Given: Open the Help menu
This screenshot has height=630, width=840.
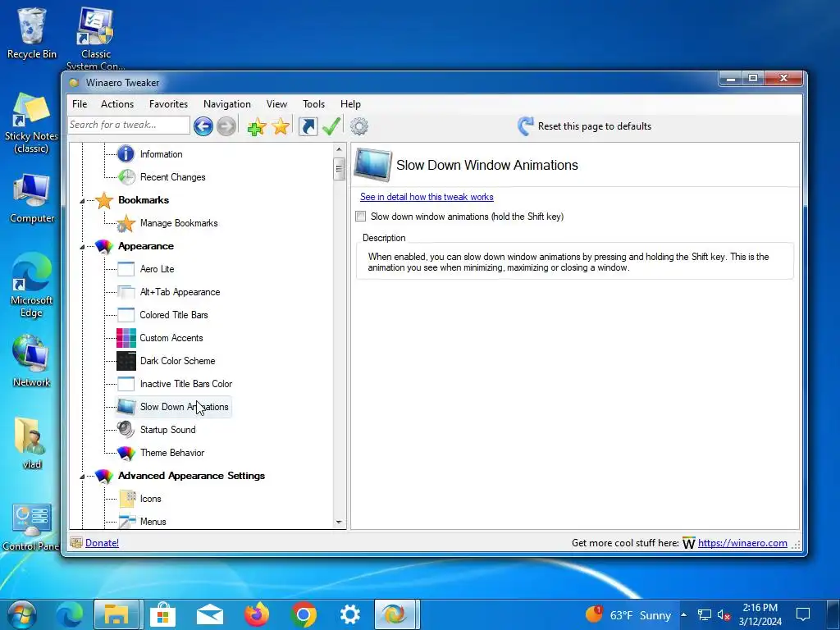Looking at the screenshot, I should [350, 104].
